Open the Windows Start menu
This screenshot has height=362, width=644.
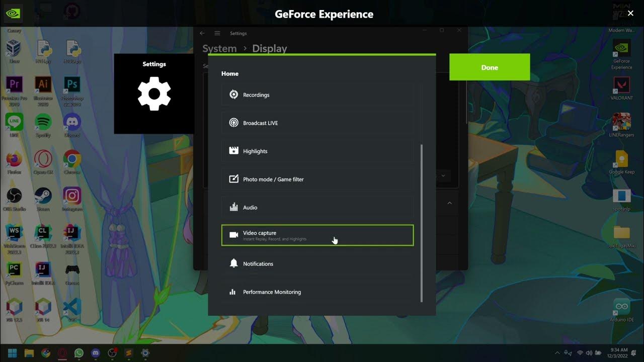(13, 353)
